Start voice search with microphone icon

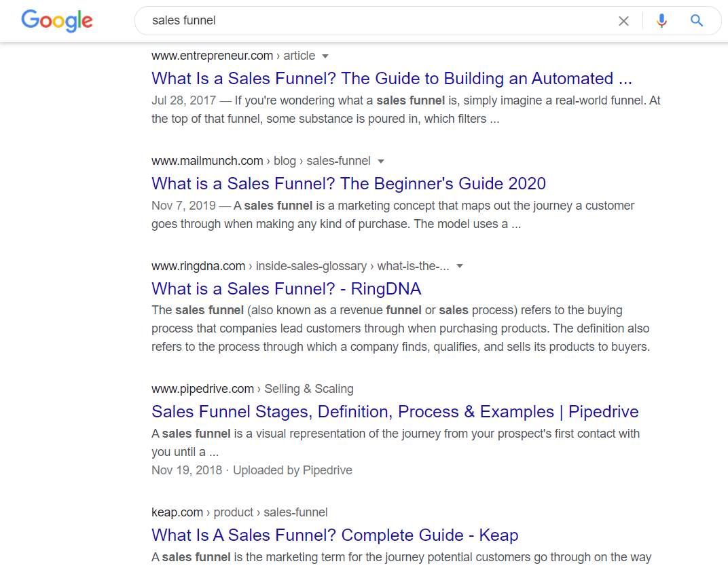661,21
